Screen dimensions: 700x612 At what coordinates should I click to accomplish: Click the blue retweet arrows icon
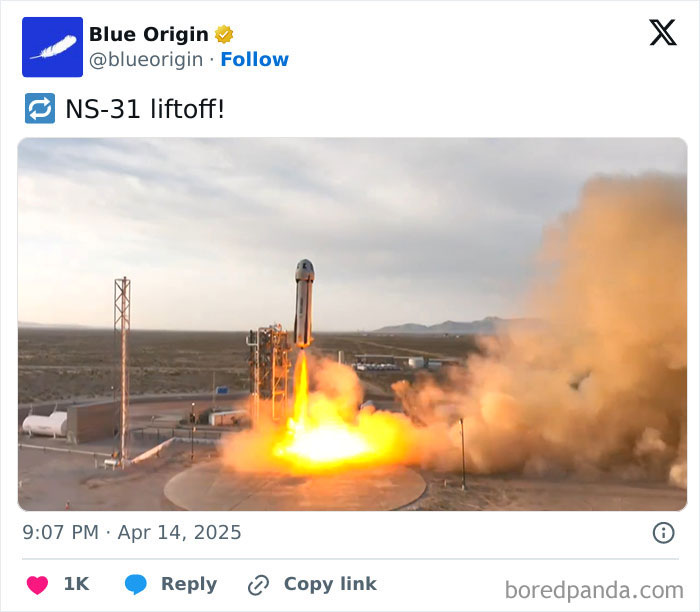tap(40, 108)
